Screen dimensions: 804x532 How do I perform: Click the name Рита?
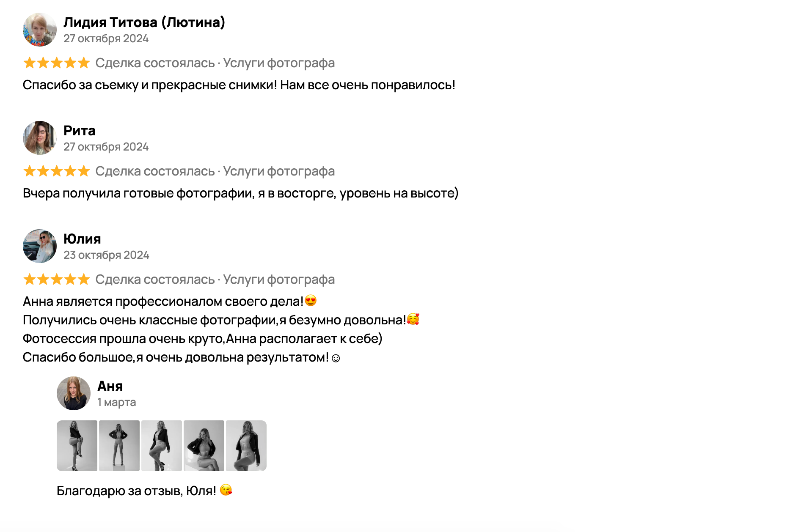[80, 131]
